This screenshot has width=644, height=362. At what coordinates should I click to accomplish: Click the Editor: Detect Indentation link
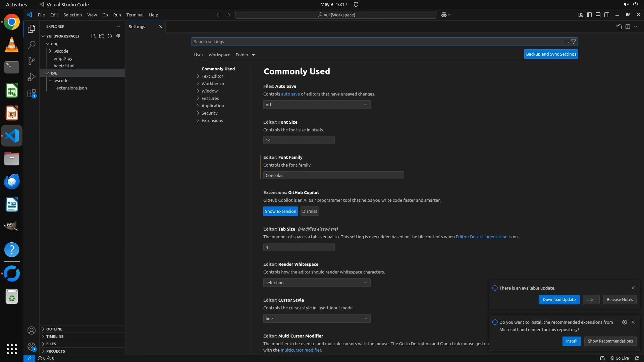click(x=481, y=237)
